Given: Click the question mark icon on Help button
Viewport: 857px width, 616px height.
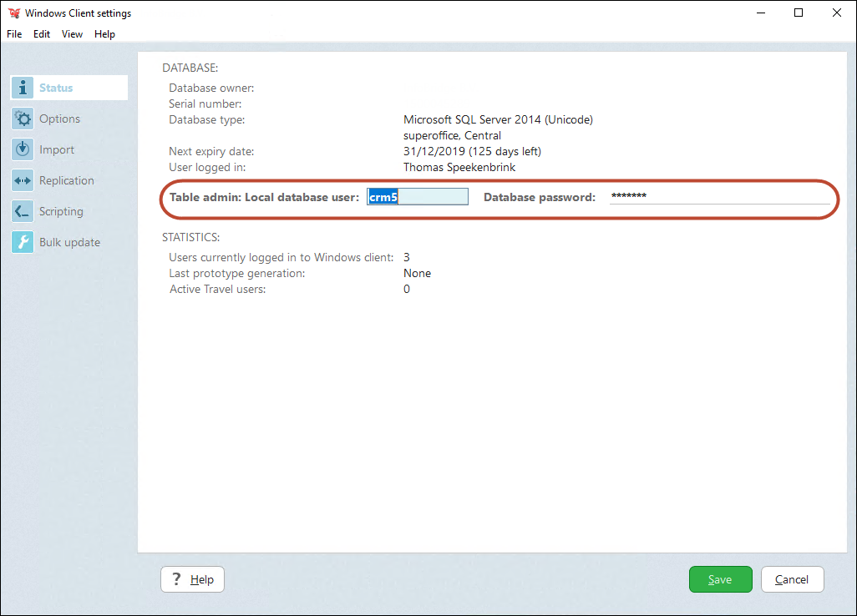Looking at the screenshot, I should (x=177, y=578).
